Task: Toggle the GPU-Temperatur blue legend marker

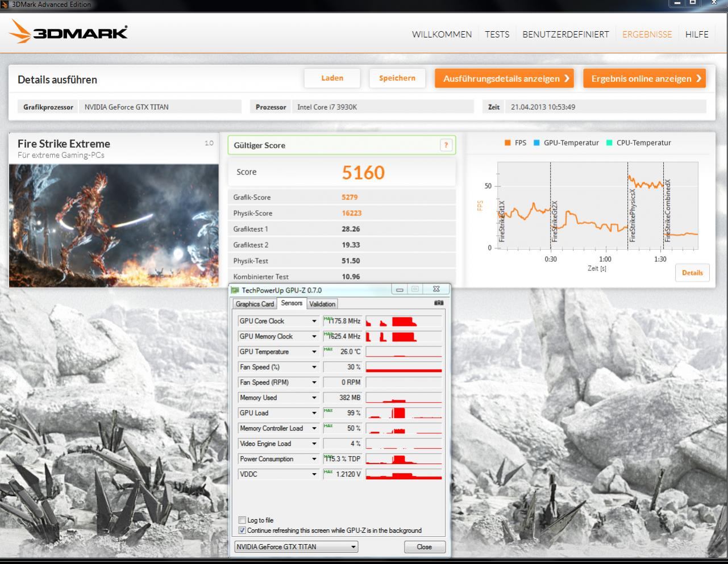Action: tap(536, 143)
